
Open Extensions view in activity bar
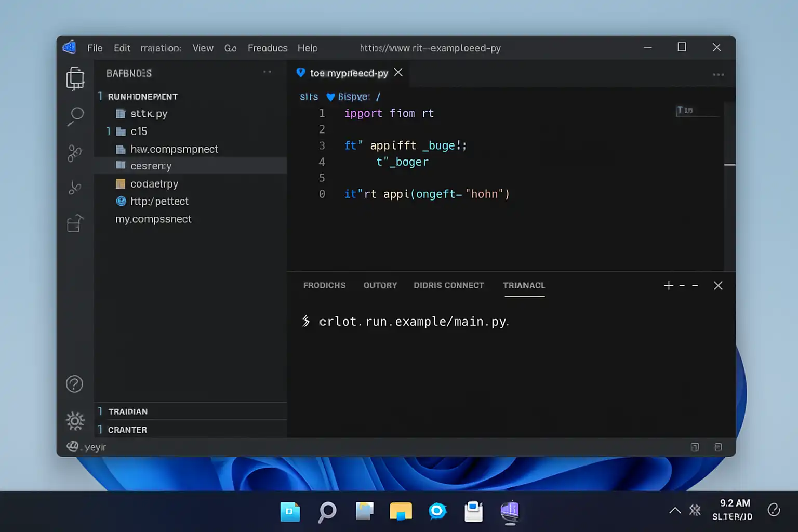click(x=75, y=223)
